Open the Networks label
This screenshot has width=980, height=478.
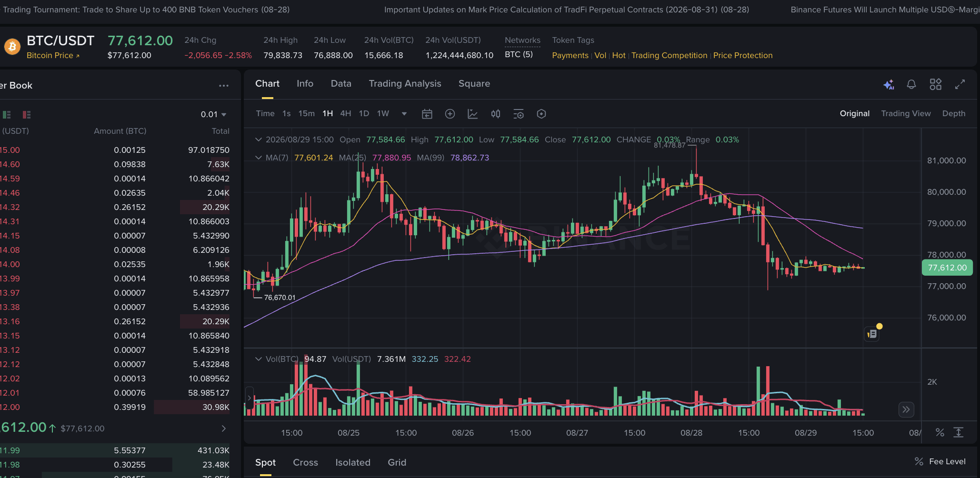tap(522, 40)
